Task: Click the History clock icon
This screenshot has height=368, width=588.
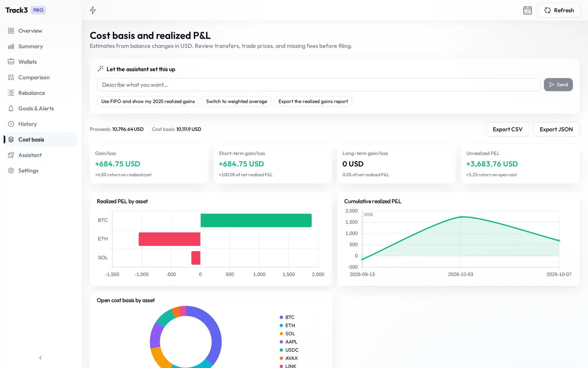Action: (x=11, y=124)
